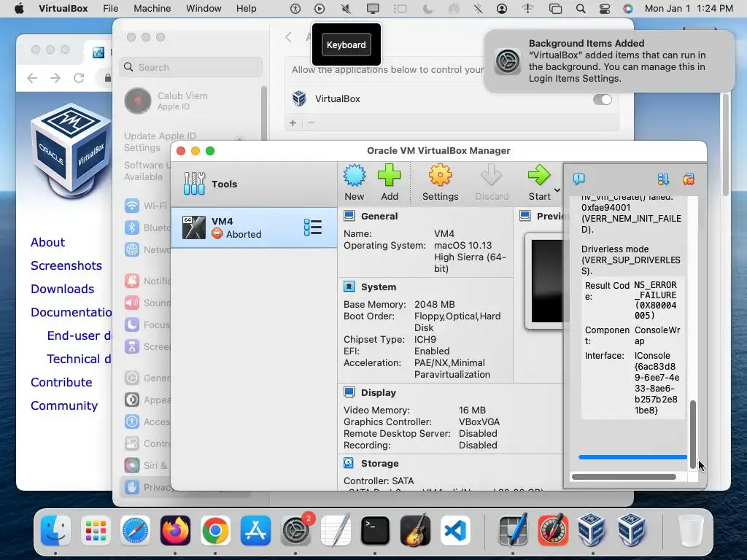This screenshot has width=747, height=560.
Task: Click the vertical scrollbar in notification panel
Action: [693, 435]
